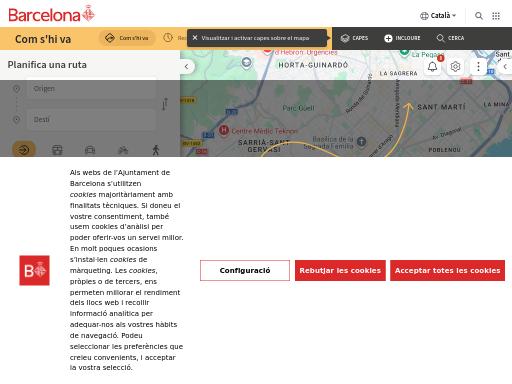Open map settings gear icon
The image size is (512, 384).
pos(455,67)
